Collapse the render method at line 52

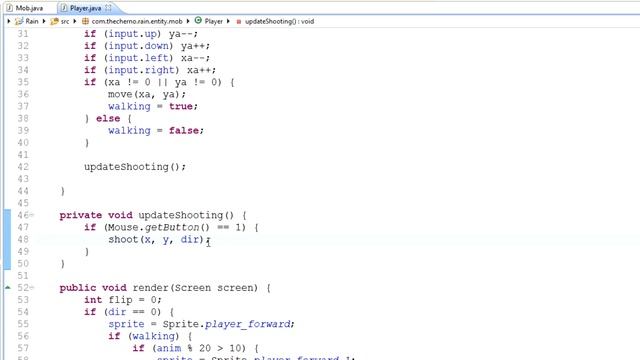[32, 288]
